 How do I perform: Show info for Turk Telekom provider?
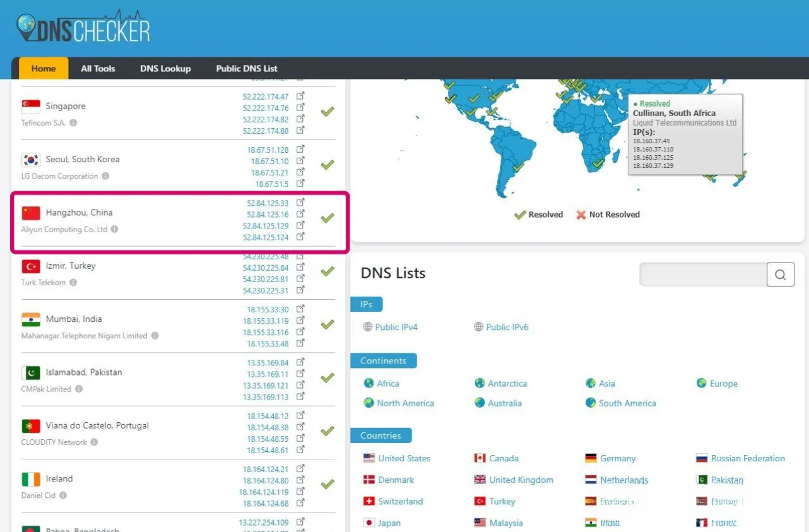[73, 282]
